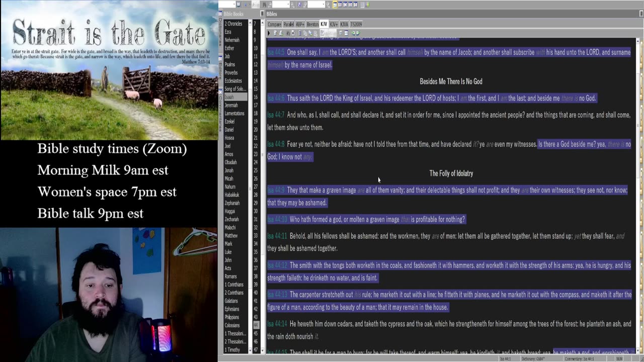Viewport: 644px width, 362px height.
Task: Select highlighted chapter 44 in the chapter list
Action: [256, 325]
